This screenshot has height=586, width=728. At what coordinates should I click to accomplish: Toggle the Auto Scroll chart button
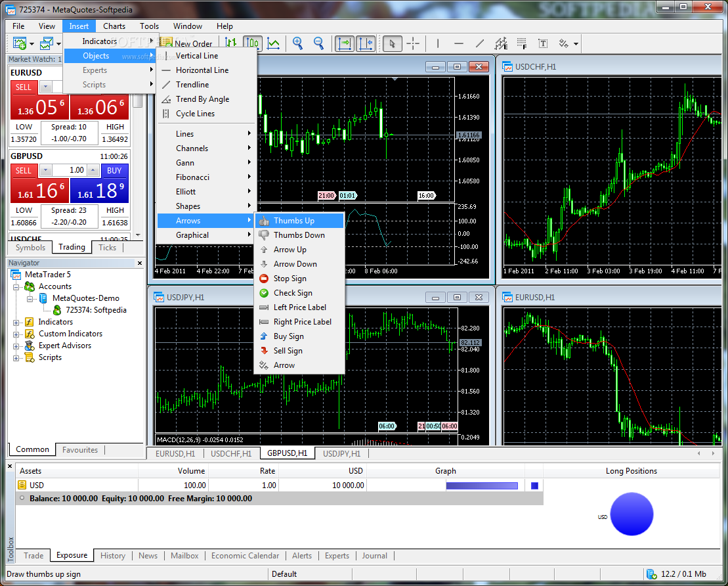(345, 43)
